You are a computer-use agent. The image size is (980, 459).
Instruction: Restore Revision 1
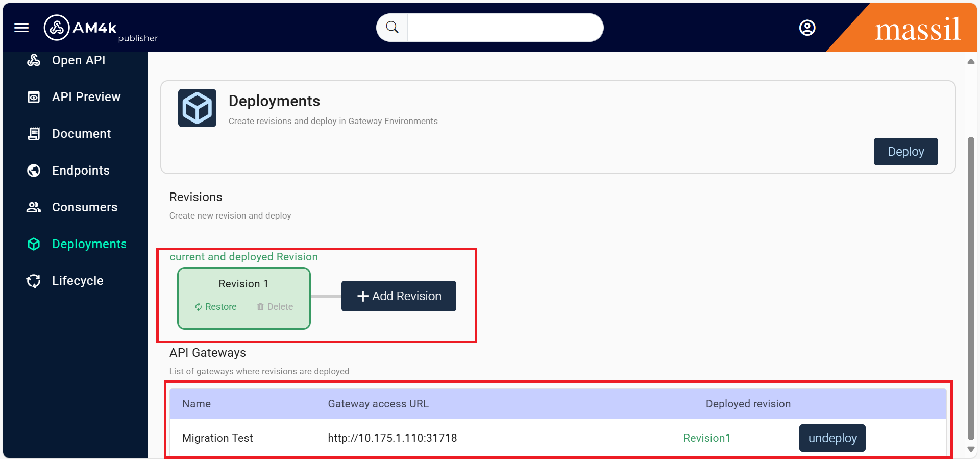click(x=216, y=307)
